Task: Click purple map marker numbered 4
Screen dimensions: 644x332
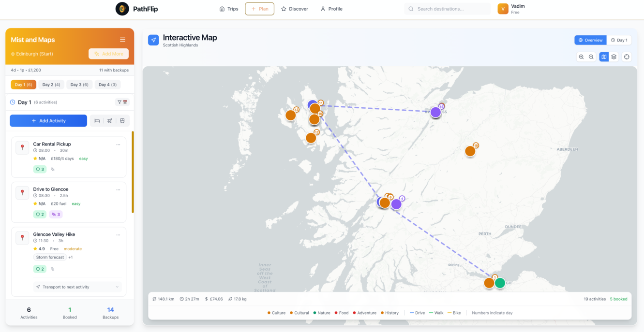Action: [x=396, y=204]
